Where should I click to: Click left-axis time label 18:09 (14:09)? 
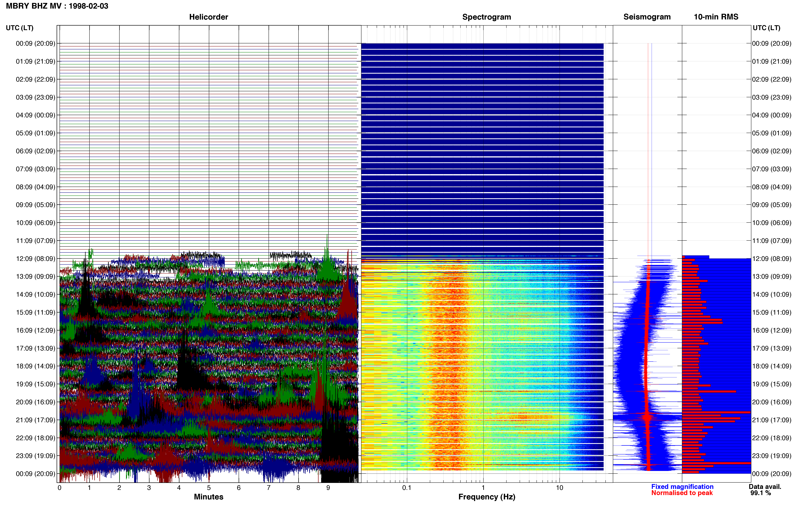pyautogui.click(x=36, y=366)
